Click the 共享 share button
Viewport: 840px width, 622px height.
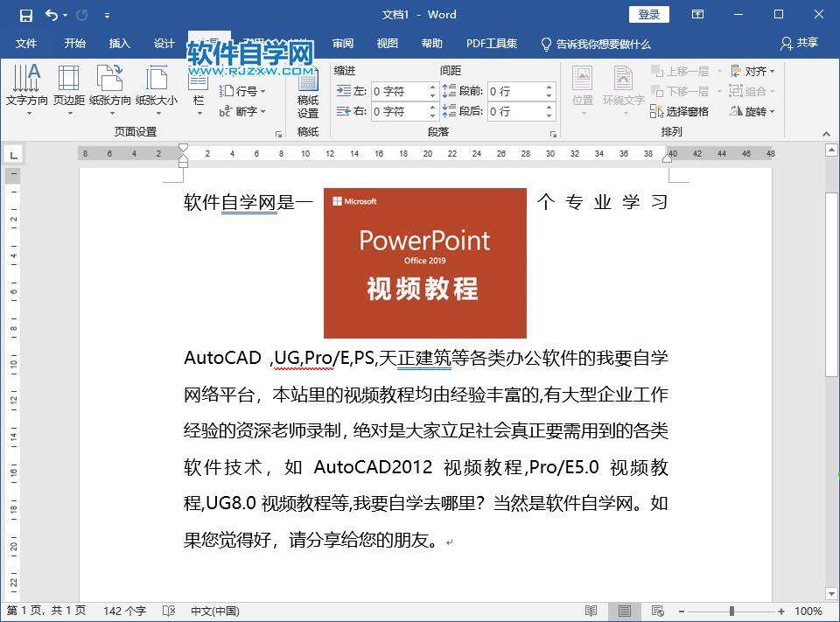click(799, 43)
